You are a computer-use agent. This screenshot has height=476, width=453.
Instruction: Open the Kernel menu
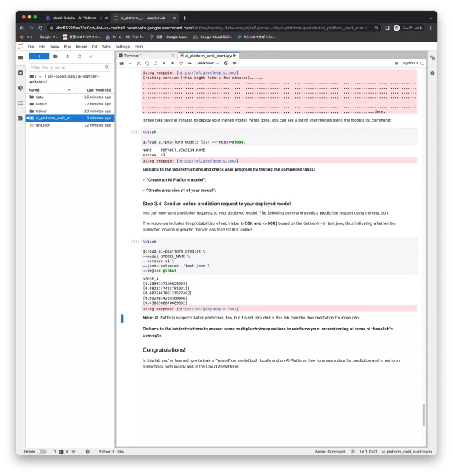pos(81,47)
